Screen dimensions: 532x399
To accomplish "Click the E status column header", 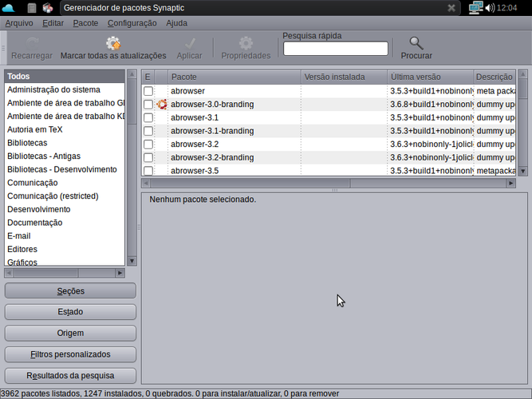I will click(148, 77).
